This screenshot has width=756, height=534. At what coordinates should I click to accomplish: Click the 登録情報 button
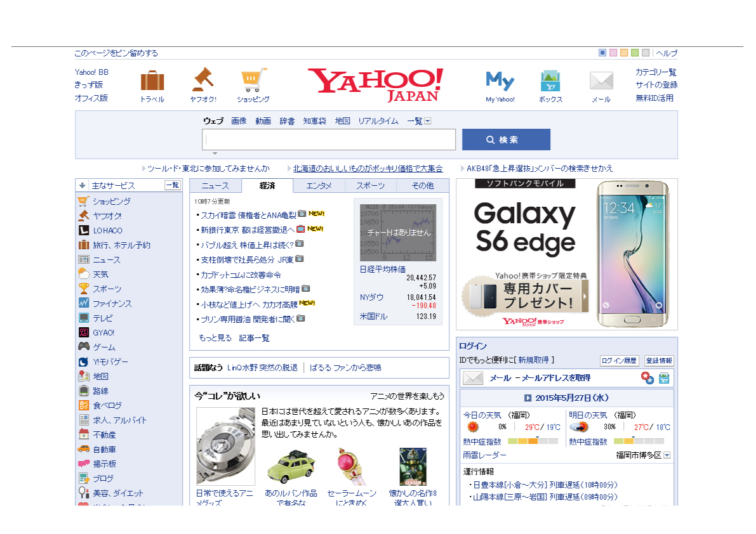pos(659,361)
